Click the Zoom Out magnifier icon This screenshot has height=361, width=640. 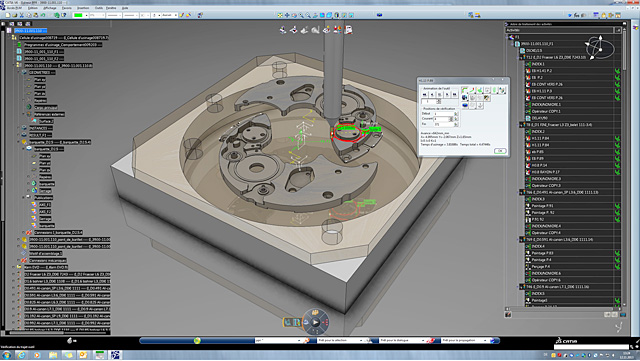pyautogui.click(x=308, y=15)
